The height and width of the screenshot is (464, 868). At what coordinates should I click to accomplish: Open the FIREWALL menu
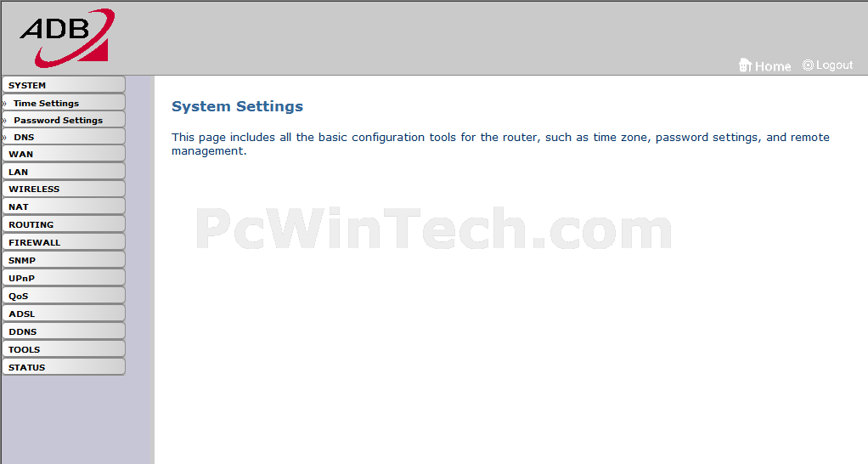click(x=64, y=242)
